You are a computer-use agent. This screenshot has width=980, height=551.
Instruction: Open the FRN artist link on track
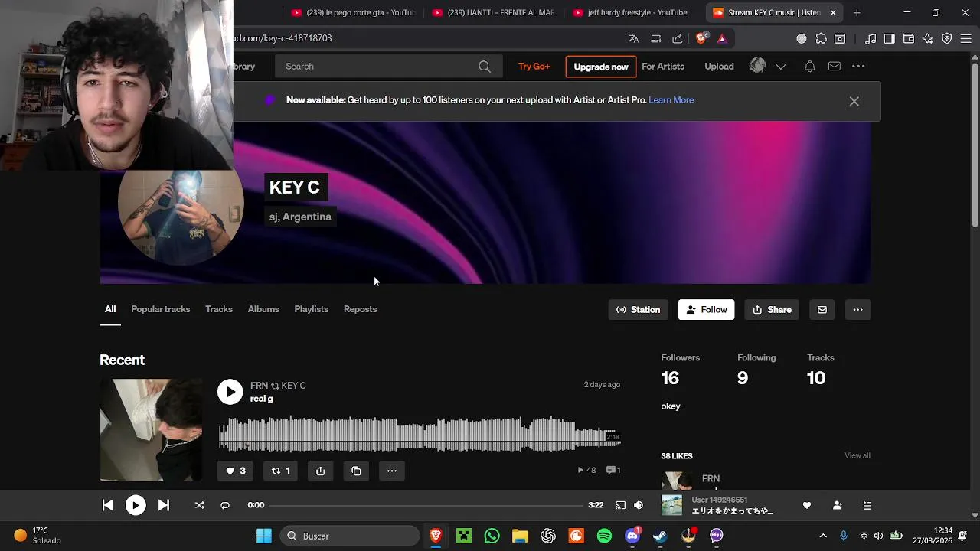(x=259, y=386)
